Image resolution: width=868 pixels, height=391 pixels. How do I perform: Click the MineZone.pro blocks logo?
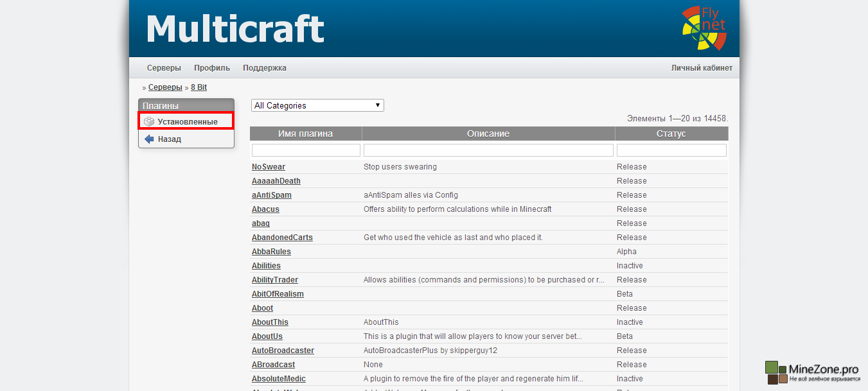pyautogui.click(x=776, y=373)
